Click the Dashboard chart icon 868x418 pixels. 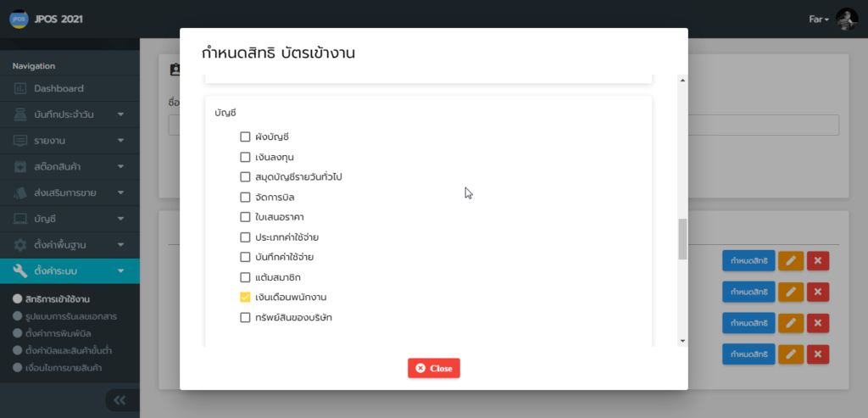(x=20, y=88)
